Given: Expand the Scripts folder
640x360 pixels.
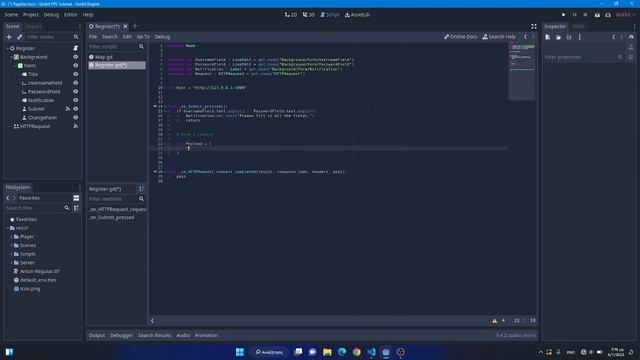Looking at the screenshot, I should click(x=11, y=254).
